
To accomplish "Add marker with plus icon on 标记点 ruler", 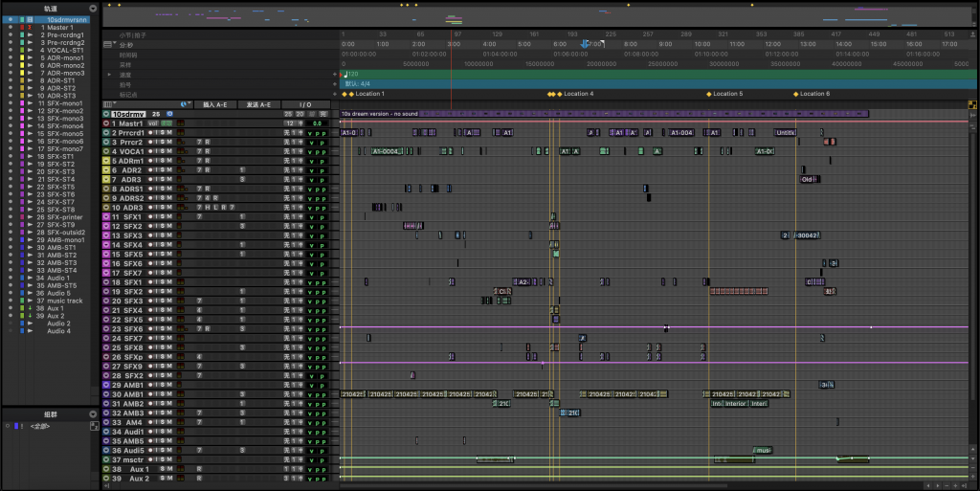I will (335, 95).
